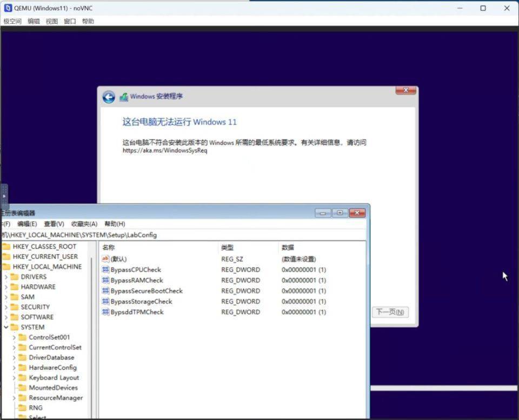Image resolution: width=519 pixels, height=420 pixels.
Task: Click the HKEY_LOCAL_MACHINE folder icon
Action: (x=6, y=266)
